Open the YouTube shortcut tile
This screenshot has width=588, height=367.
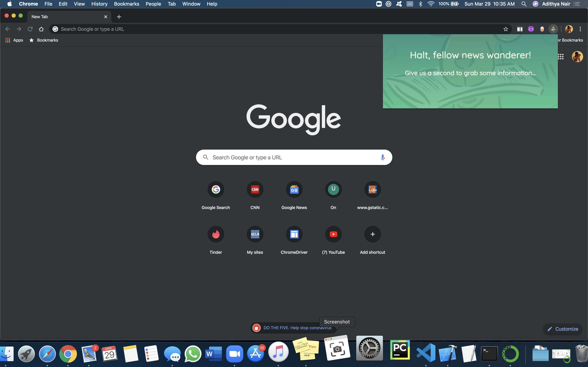[333, 234]
